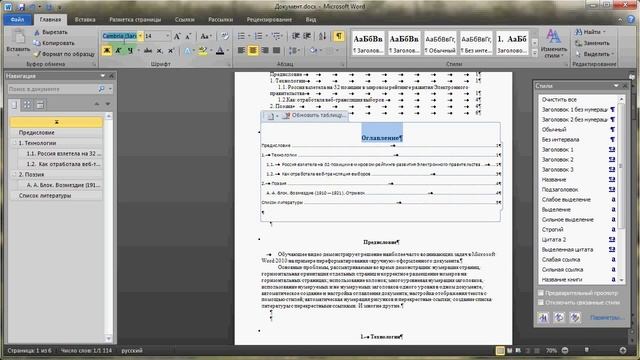
Task: Click the paragraph shading paint bucket
Action: (x=313, y=51)
